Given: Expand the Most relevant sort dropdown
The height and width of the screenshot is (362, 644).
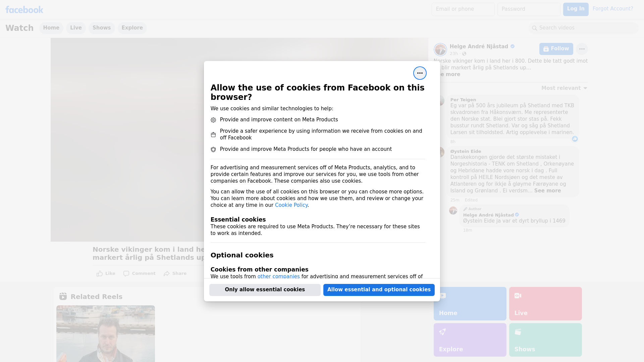Looking at the screenshot, I should [564, 88].
